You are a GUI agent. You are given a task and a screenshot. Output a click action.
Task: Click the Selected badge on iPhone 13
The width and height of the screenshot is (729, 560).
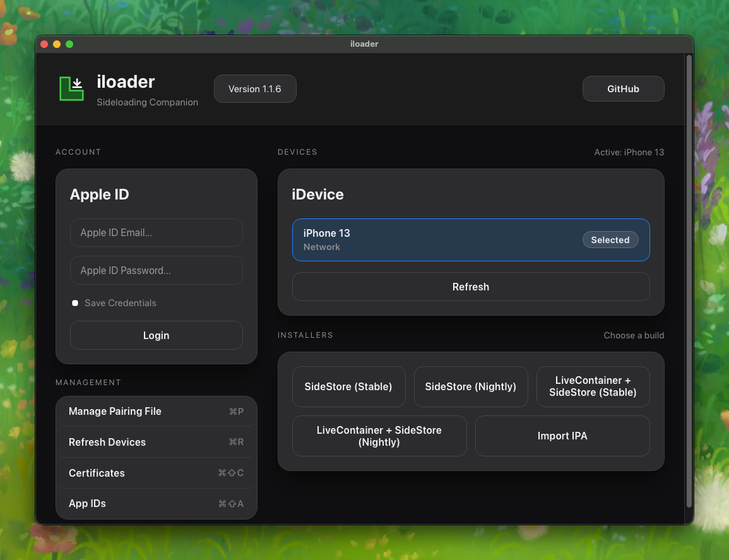[610, 240]
